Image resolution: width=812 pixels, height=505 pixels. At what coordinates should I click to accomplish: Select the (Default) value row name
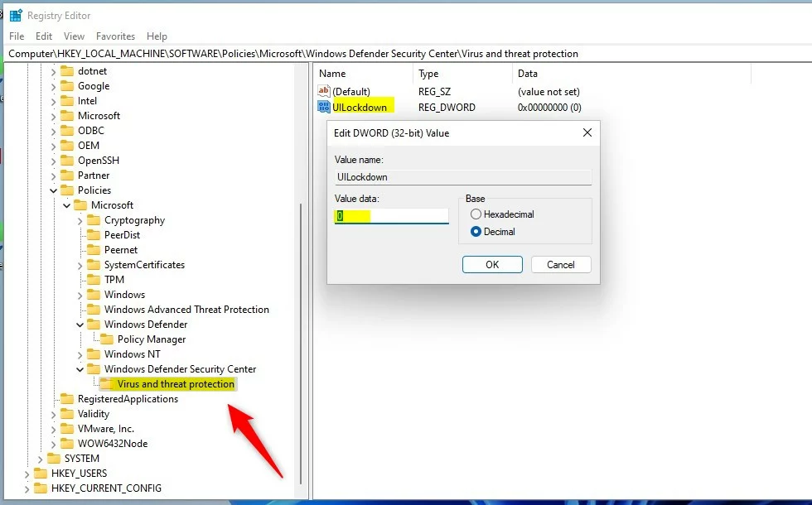point(351,92)
